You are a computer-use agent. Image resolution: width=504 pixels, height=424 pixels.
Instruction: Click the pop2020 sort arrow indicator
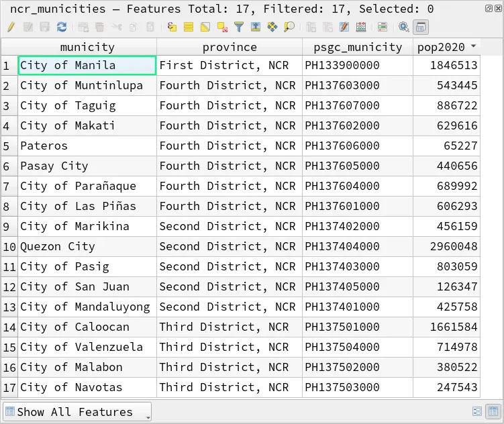click(x=473, y=46)
